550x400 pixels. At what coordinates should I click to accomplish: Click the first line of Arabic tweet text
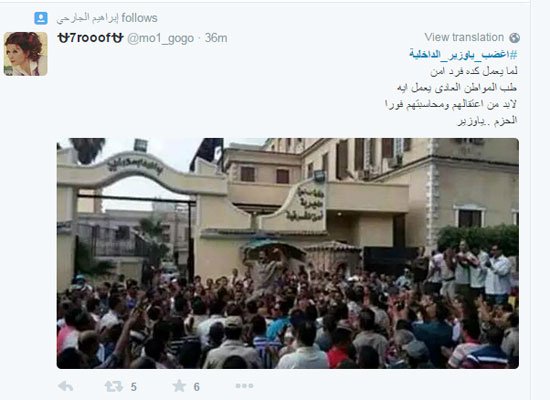474,71
